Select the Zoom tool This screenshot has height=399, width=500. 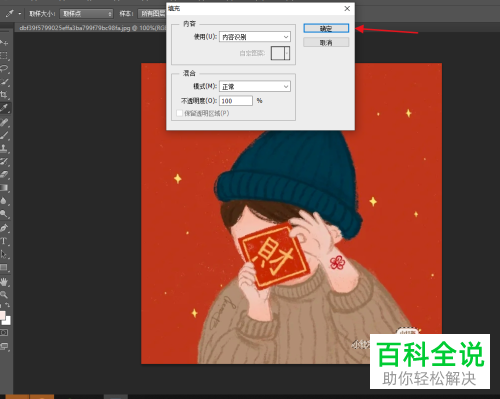(4, 295)
